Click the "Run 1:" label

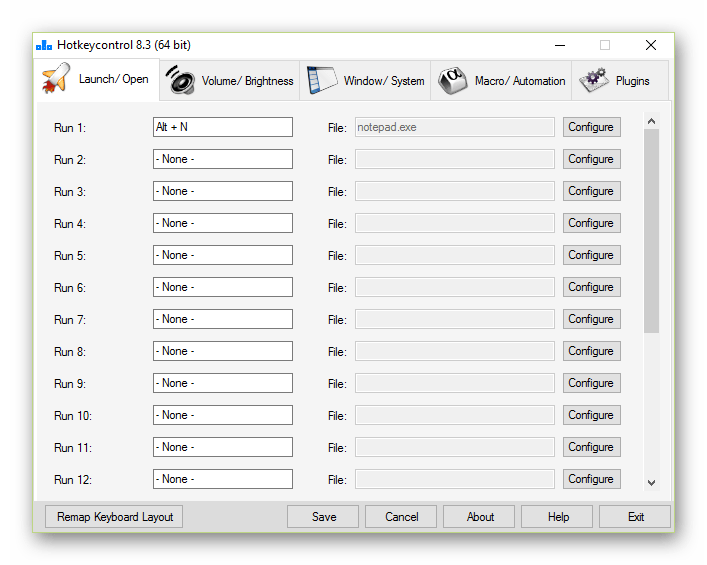[70, 128]
